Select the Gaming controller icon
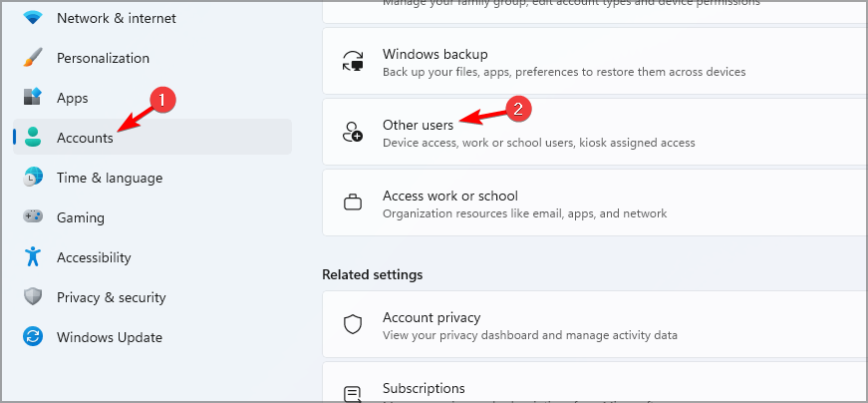 (x=33, y=217)
